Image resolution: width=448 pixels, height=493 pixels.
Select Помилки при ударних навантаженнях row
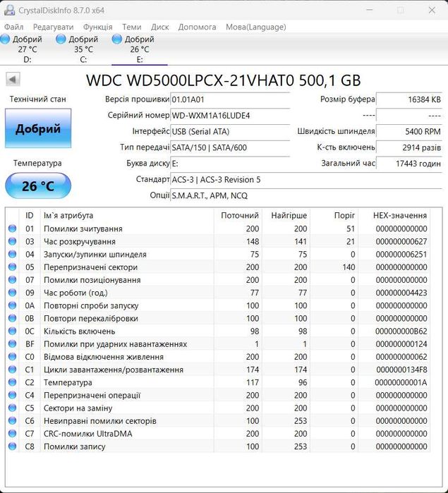[218, 344]
